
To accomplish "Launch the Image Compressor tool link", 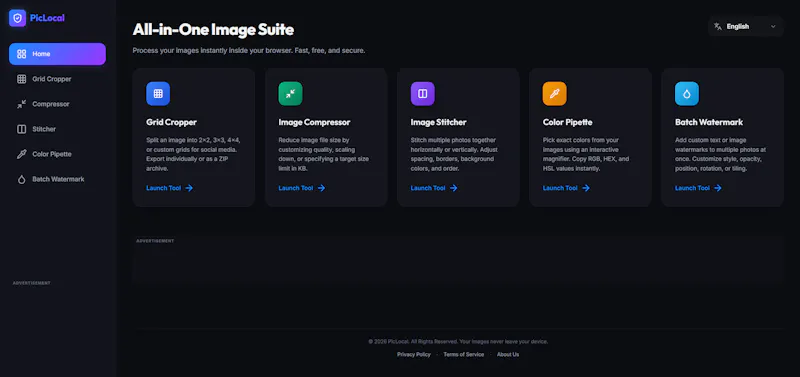I will [x=302, y=188].
